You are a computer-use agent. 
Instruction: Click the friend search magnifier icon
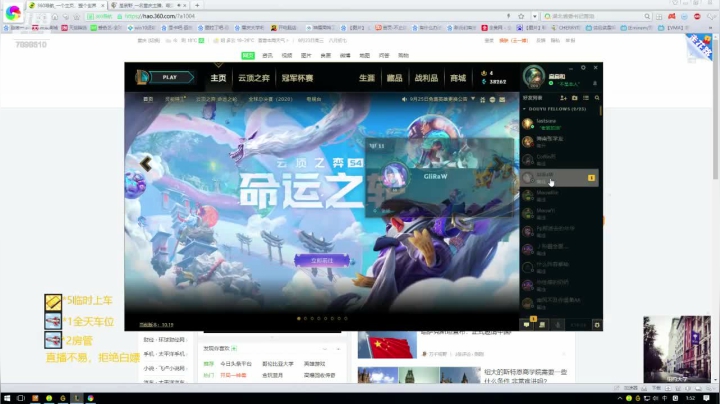tap(597, 98)
